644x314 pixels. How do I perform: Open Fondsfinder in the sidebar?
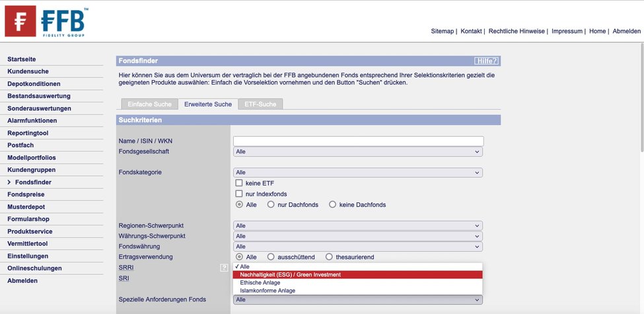pos(33,182)
